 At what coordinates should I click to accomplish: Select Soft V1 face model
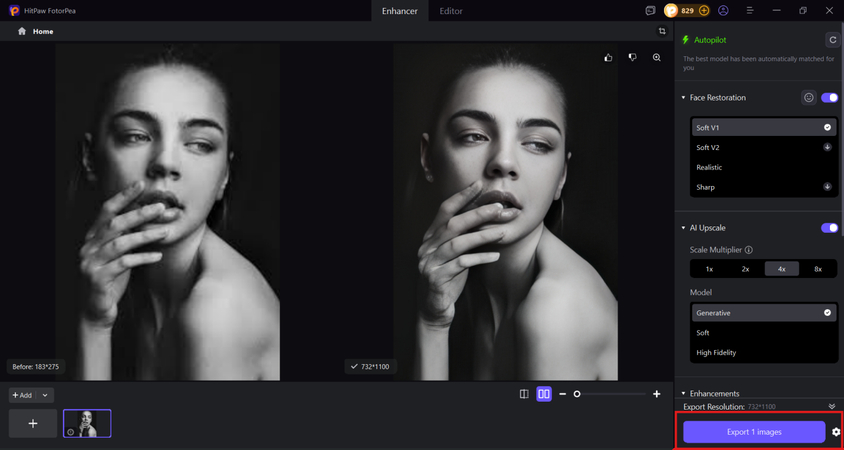(x=764, y=128)
